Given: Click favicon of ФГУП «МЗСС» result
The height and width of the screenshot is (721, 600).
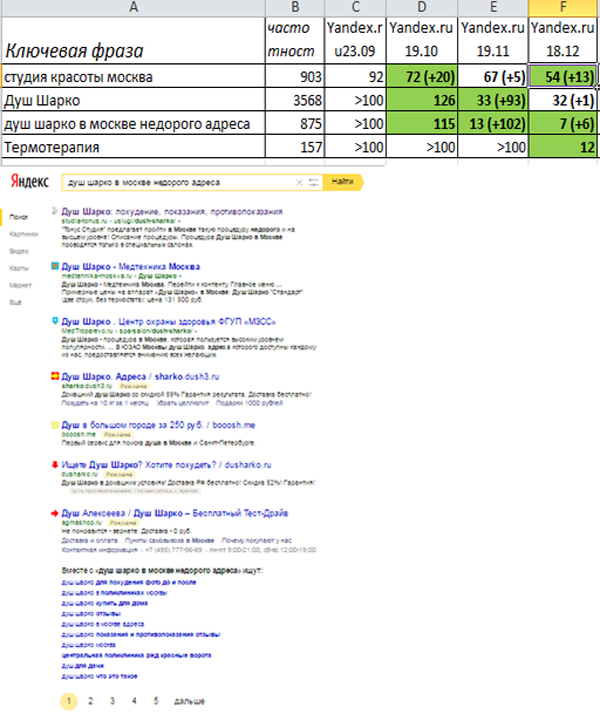Looking at the screenshot, I should point(55,320).
